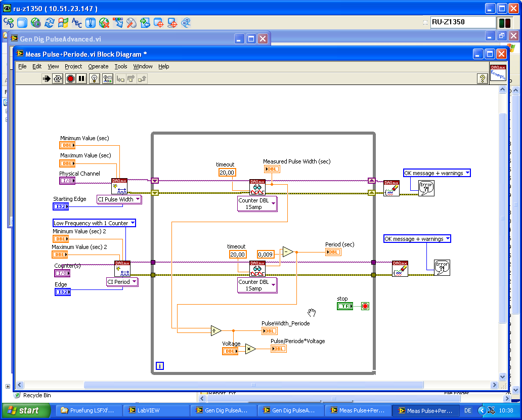Click Windows Start button

pos(26,410)
